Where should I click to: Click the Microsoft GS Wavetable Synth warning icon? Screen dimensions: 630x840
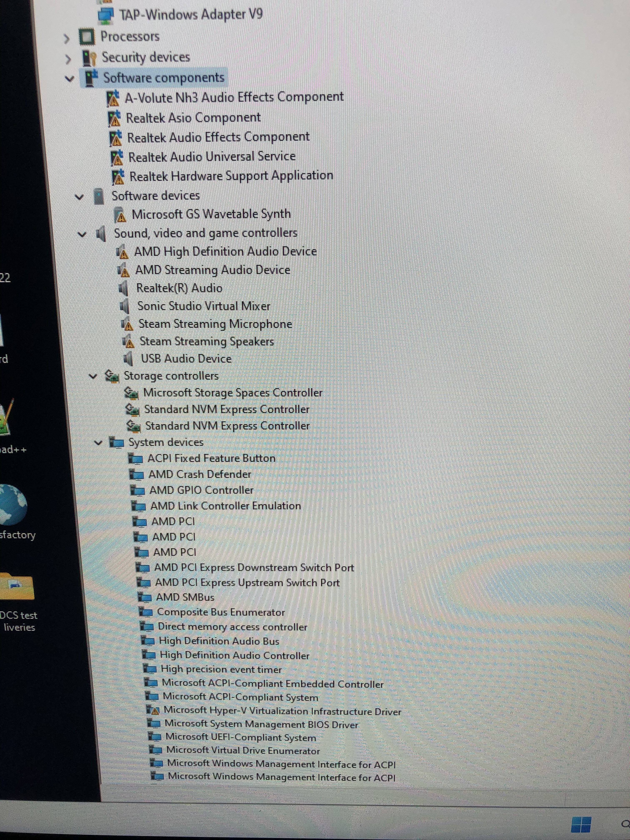point(120,215)
